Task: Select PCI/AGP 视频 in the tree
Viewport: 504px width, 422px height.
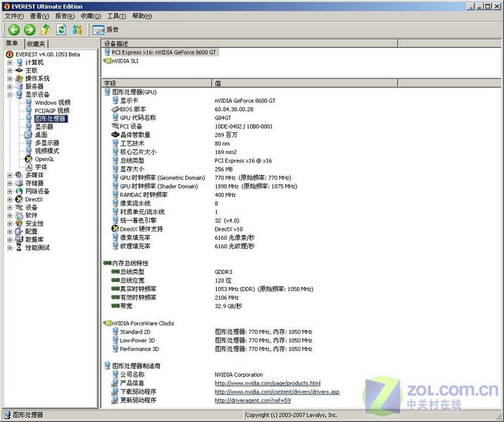Action: coord(52,110)
